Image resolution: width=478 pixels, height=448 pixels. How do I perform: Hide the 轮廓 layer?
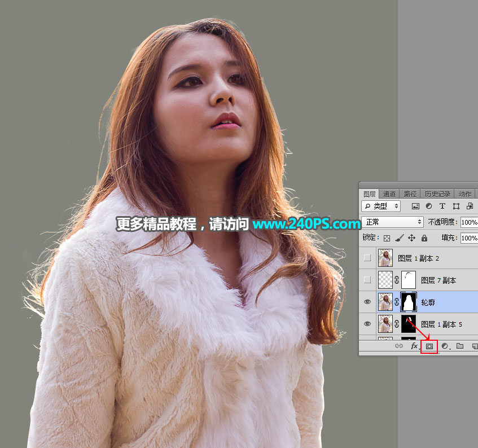367,302
